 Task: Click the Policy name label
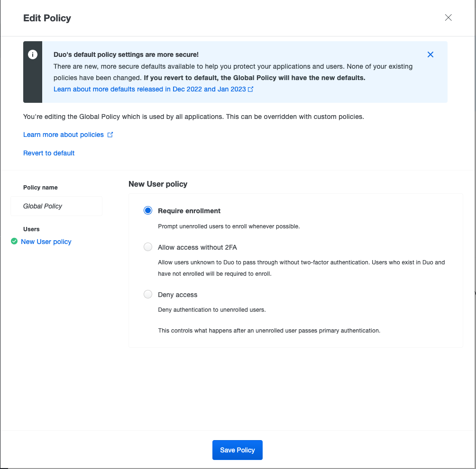point(40,188)
